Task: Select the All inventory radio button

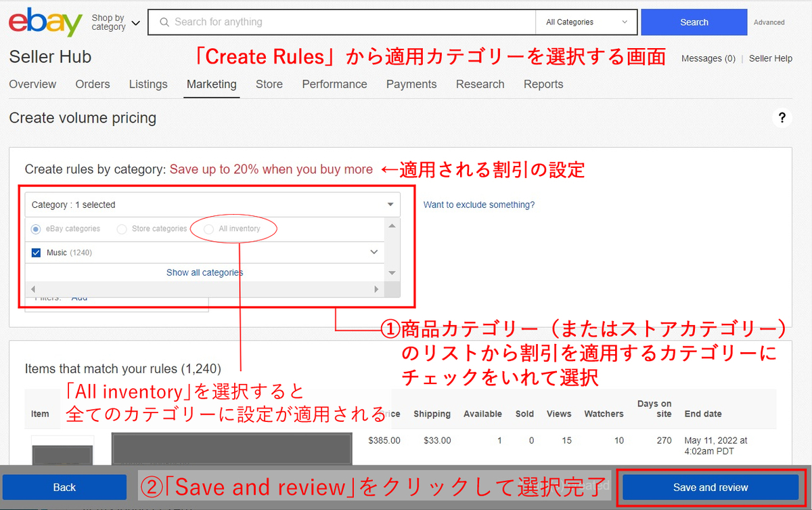Action: [208, 229]
